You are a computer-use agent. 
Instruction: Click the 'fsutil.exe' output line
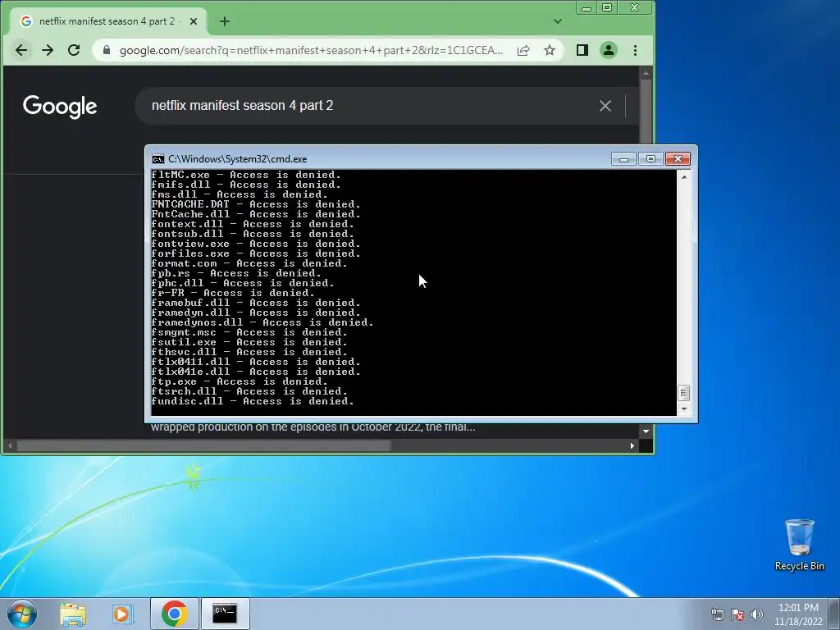[249, 342]
